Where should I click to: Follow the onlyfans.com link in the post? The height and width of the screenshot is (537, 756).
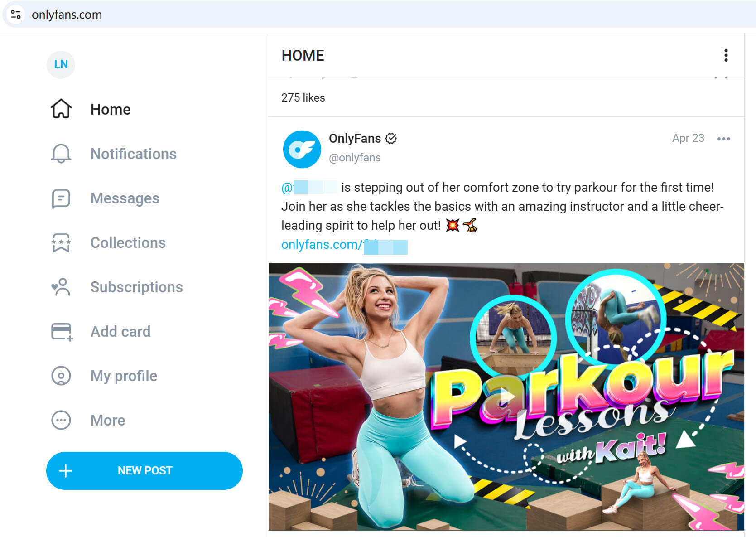(x=344, y=245)
